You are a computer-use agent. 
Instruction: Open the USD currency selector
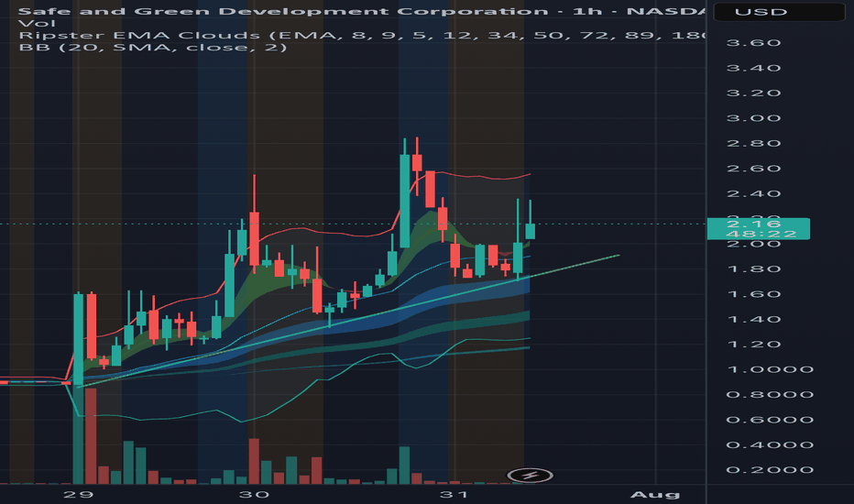click(x=779, y=12)
